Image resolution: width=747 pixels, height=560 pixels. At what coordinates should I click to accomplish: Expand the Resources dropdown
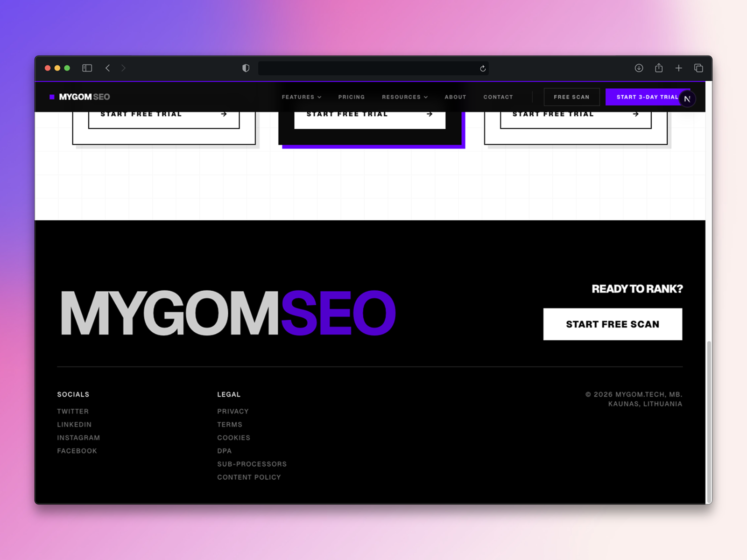click(x=404, y=97)
